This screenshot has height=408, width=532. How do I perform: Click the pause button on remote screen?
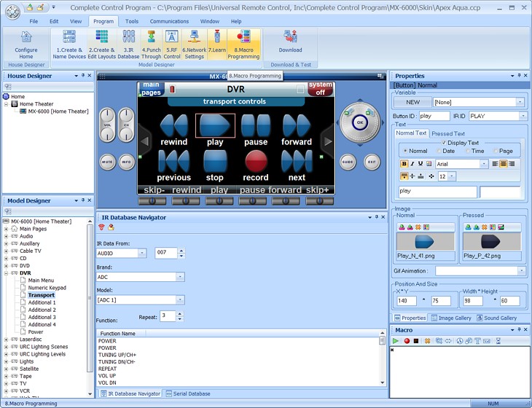[256, 125]
